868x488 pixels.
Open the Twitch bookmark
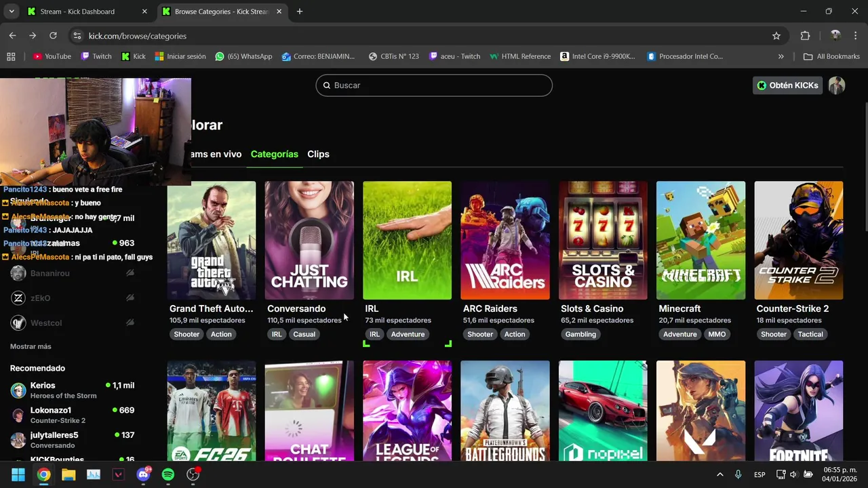point(96,56)
